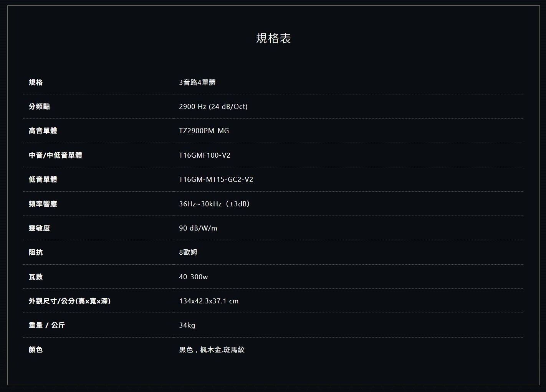
Task: Select the 2900 Hz (24 dB/Oct) value
Action: click(x=213, y=107)
